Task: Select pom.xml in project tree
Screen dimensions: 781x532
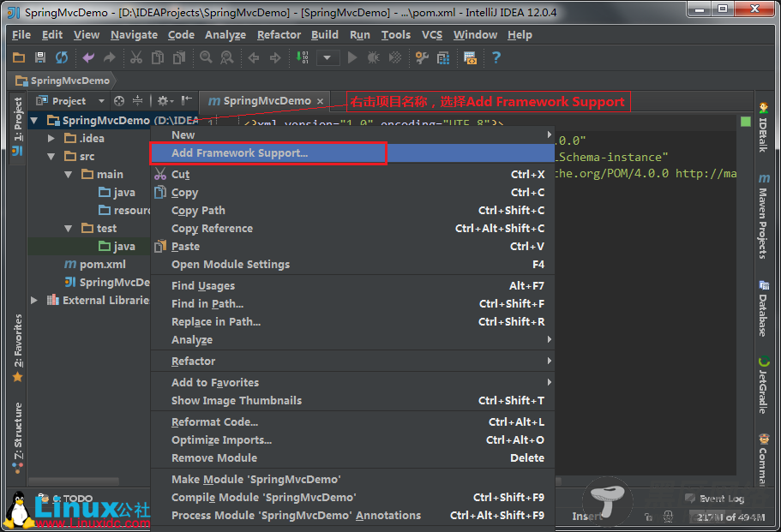Action: click(x=95, y=264)
